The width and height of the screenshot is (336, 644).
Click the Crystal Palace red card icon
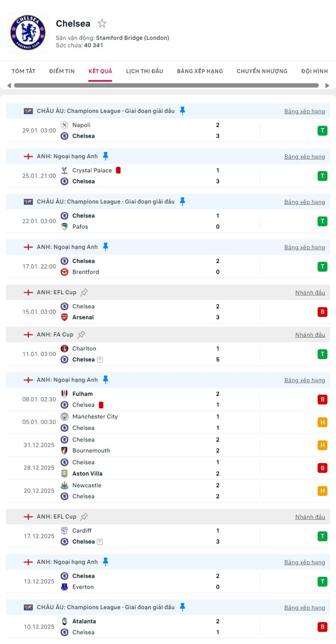pyautogui.click(x=118, y=170)
